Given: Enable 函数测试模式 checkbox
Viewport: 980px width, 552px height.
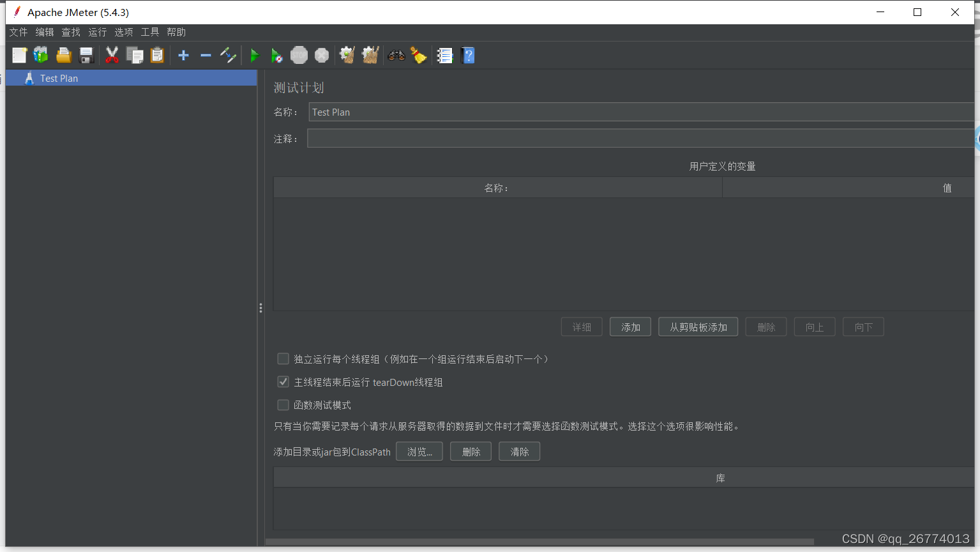Looking at the screenshot, I should 283,405.
